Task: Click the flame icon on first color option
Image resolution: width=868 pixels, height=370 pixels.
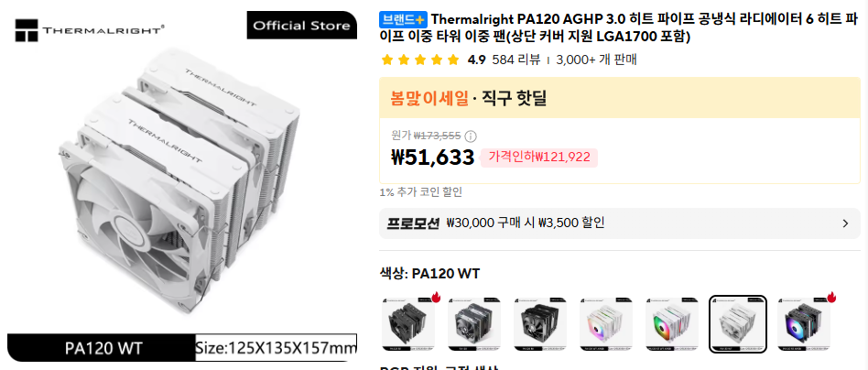Action: click(435, 298)
